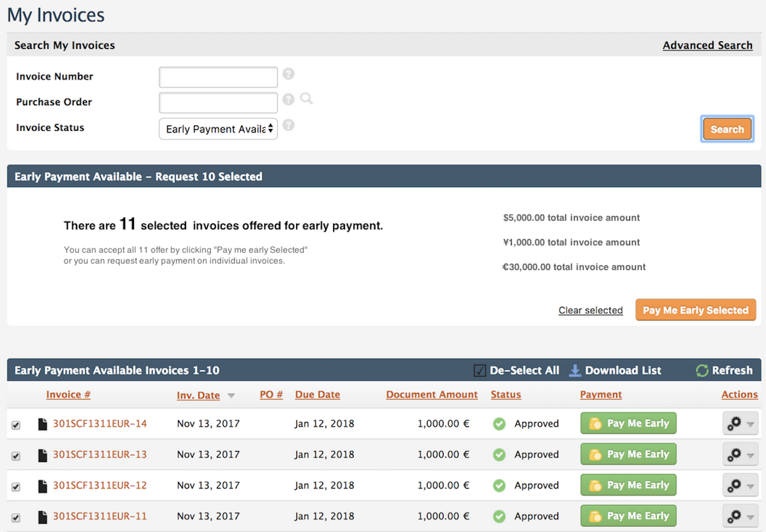
Task: Click the Refresh icon in the table header
Action: coord(702,370)
